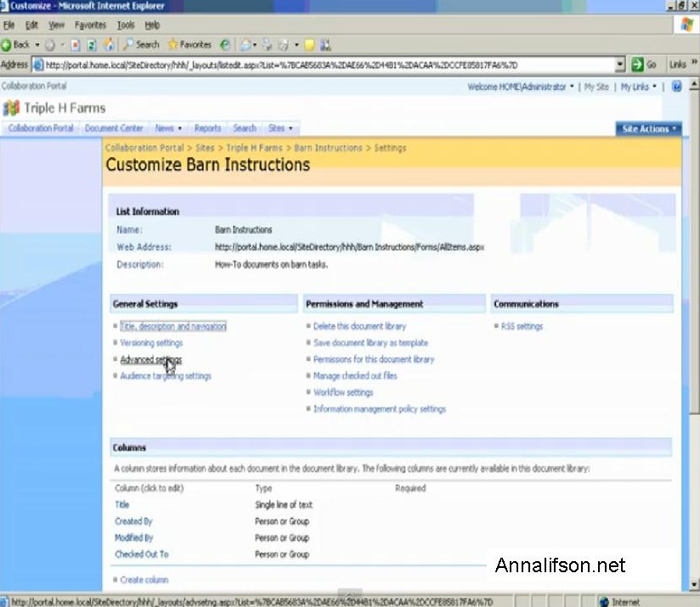The image size is (700, 607).
Task: Click the Windows flag logo
Action: click(x=686, y=25)
